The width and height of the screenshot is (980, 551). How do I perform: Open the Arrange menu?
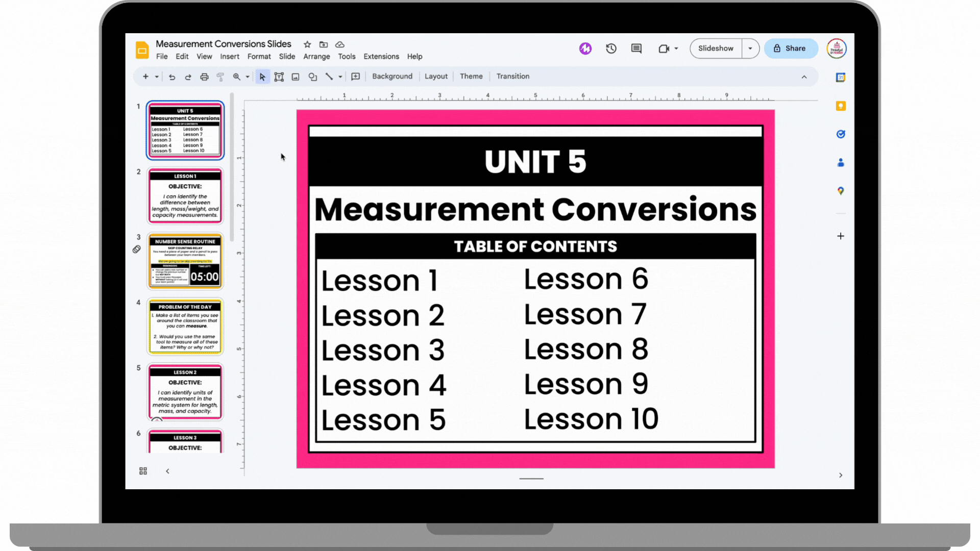(316, 57)
